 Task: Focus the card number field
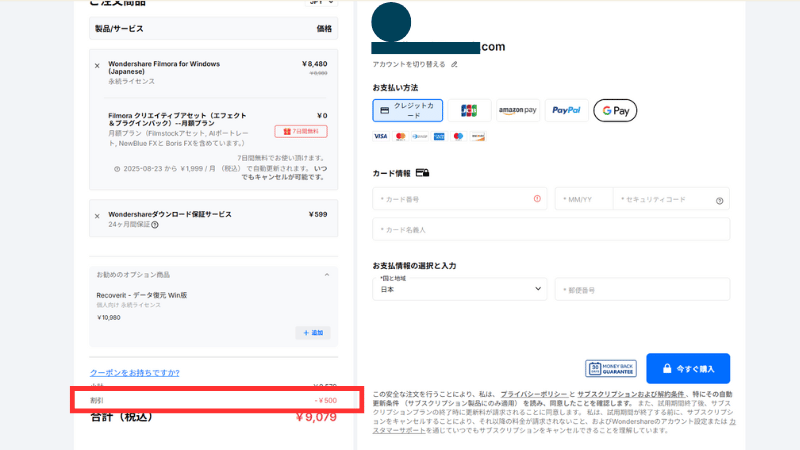[x=460, y=199]
